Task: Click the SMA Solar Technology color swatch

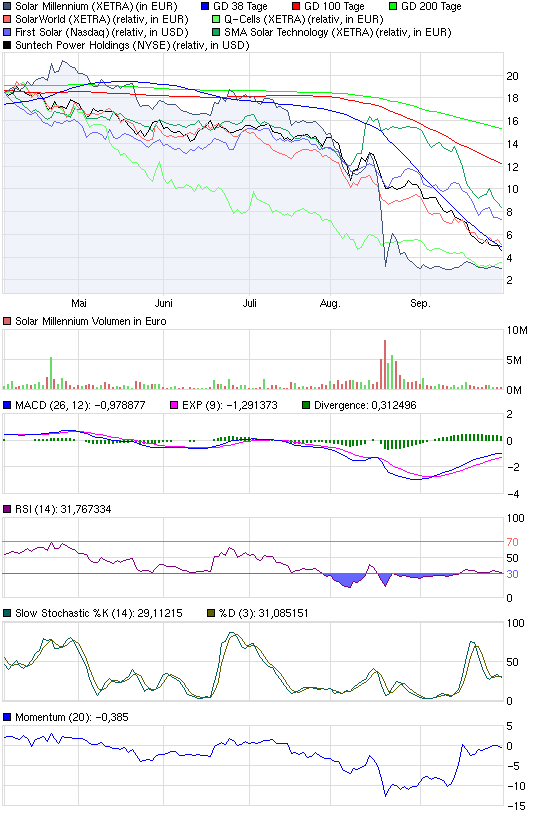Action: 216,33
